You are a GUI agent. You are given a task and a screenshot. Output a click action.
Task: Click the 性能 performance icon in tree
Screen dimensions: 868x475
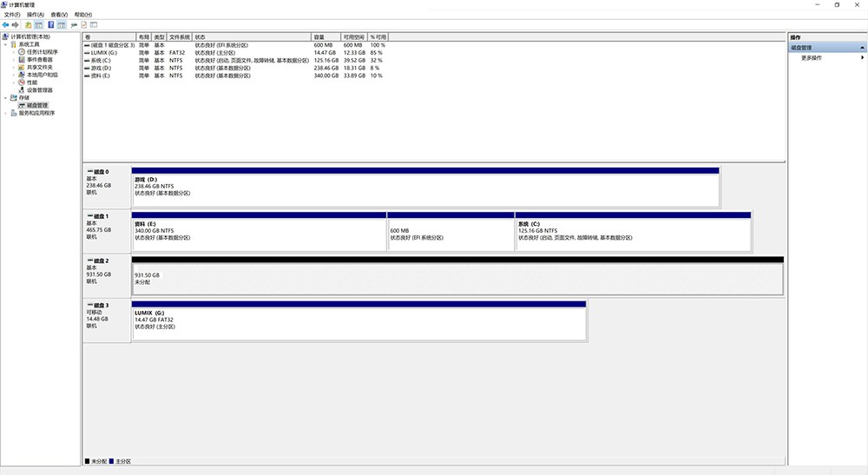22,82
